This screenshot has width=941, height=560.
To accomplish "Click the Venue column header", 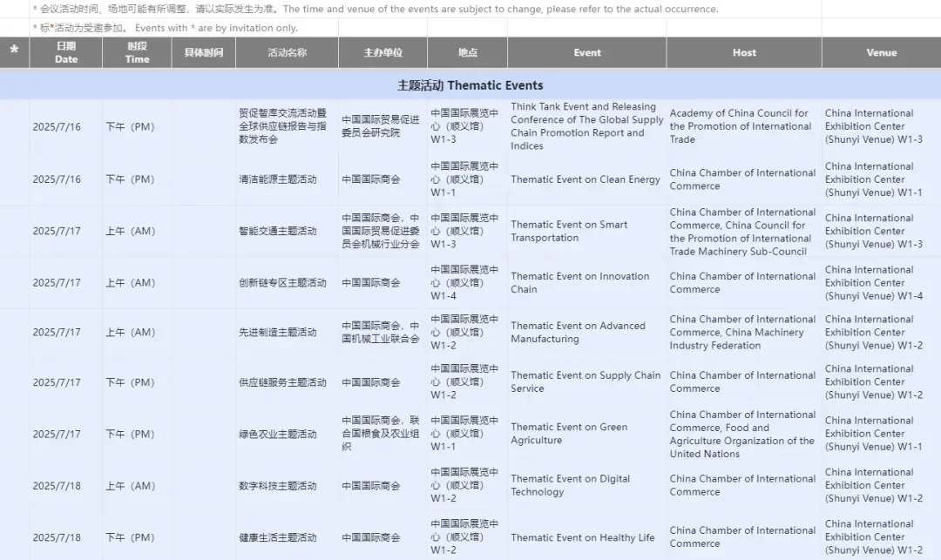I will [881, 52].
